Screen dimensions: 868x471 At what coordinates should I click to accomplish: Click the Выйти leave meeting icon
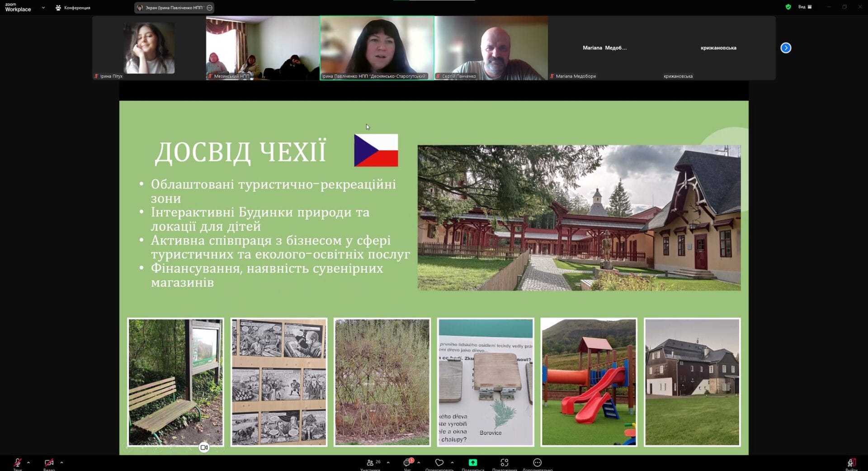coord(850,462)
